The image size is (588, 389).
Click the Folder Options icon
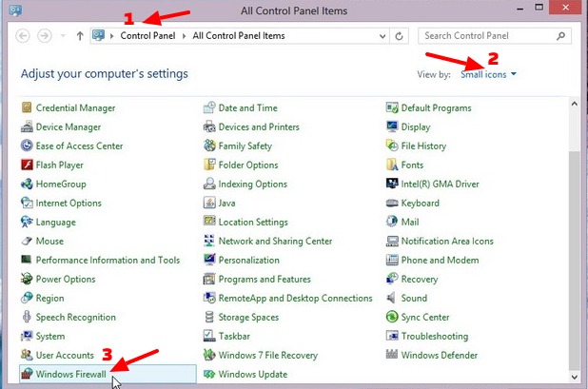pos(209,165)
